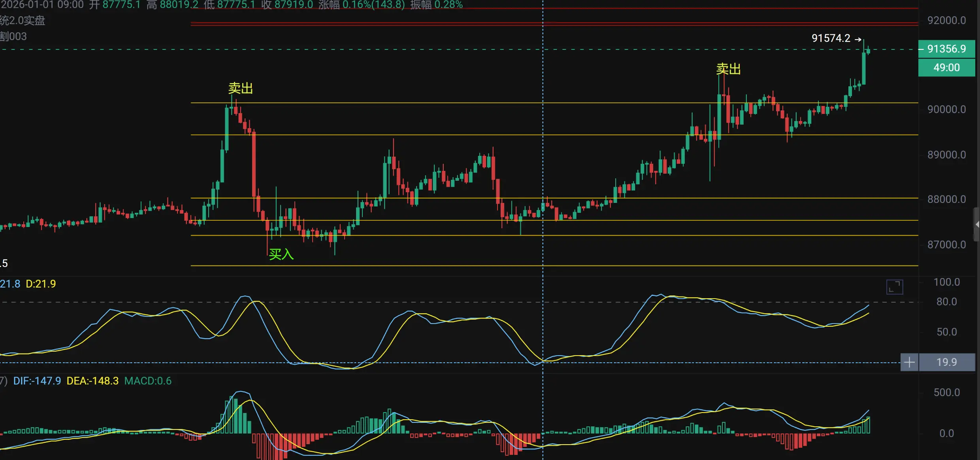
Task: Select the second 卖出 sell marker
Action: (x=728, y=69)
